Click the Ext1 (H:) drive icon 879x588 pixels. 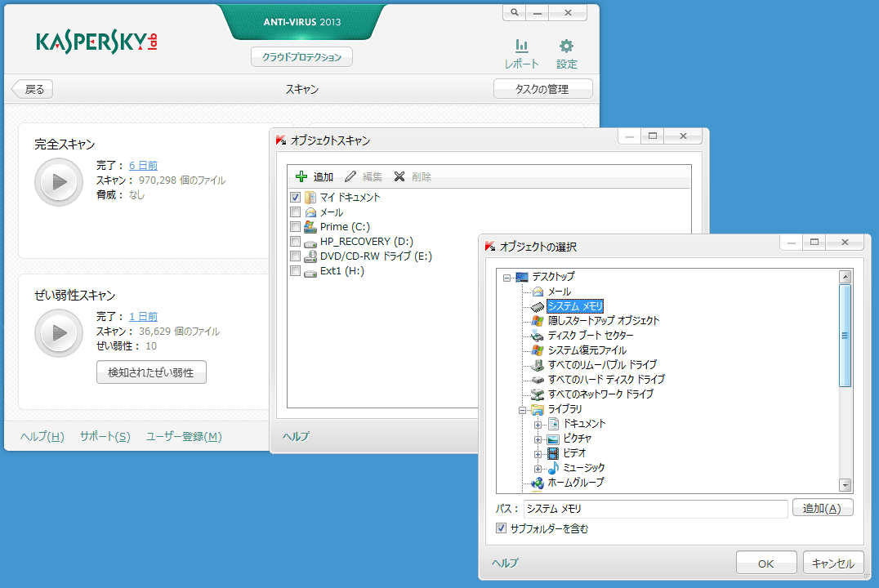coord(310,272)
